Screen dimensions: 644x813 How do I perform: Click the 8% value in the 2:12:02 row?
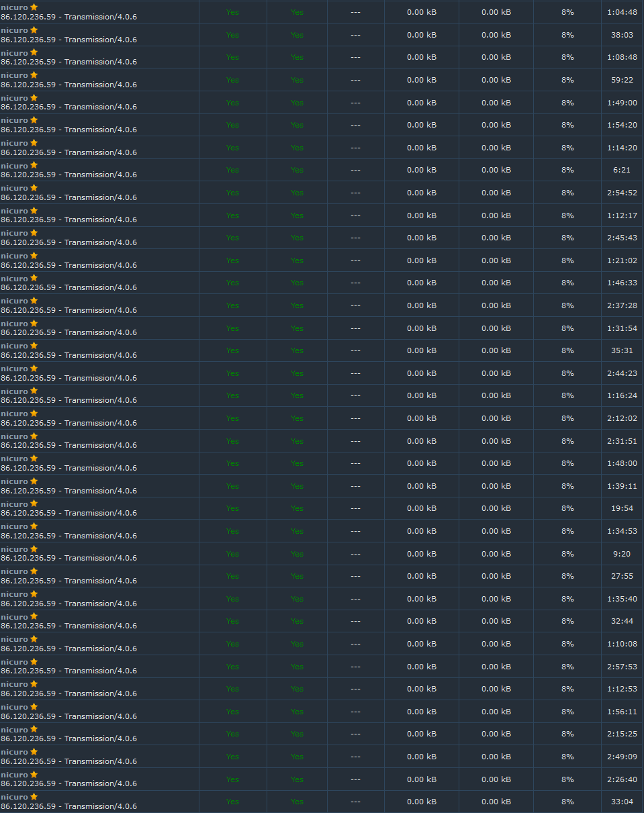[567, 418]
